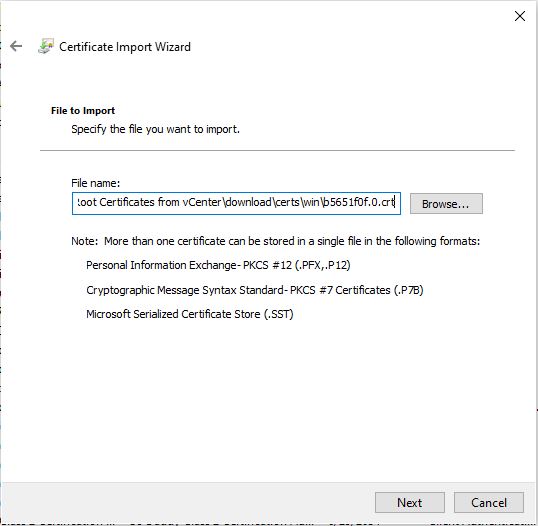Click the File name: label
538x526 pixels.
pyautogui.click(x=95, y=183)
